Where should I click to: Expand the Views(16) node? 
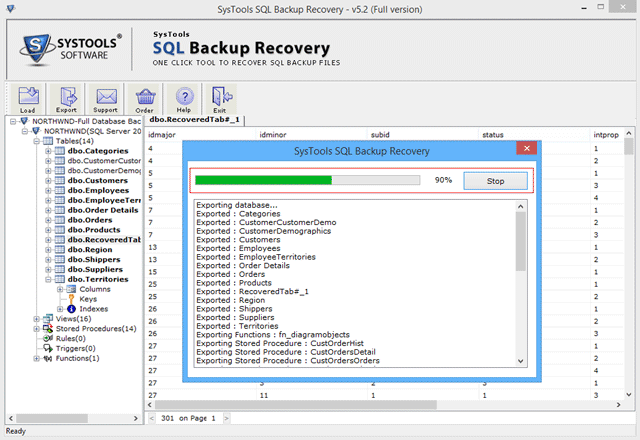tap(37, 319)
